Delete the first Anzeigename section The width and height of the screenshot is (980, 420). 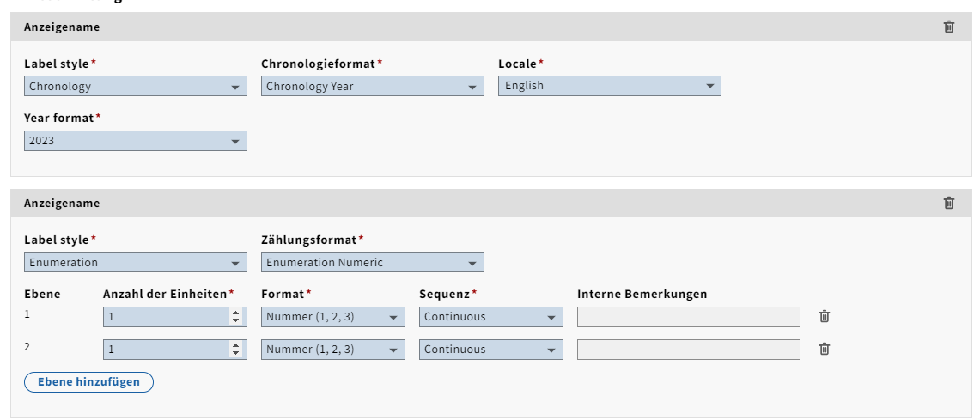[949, 27]
